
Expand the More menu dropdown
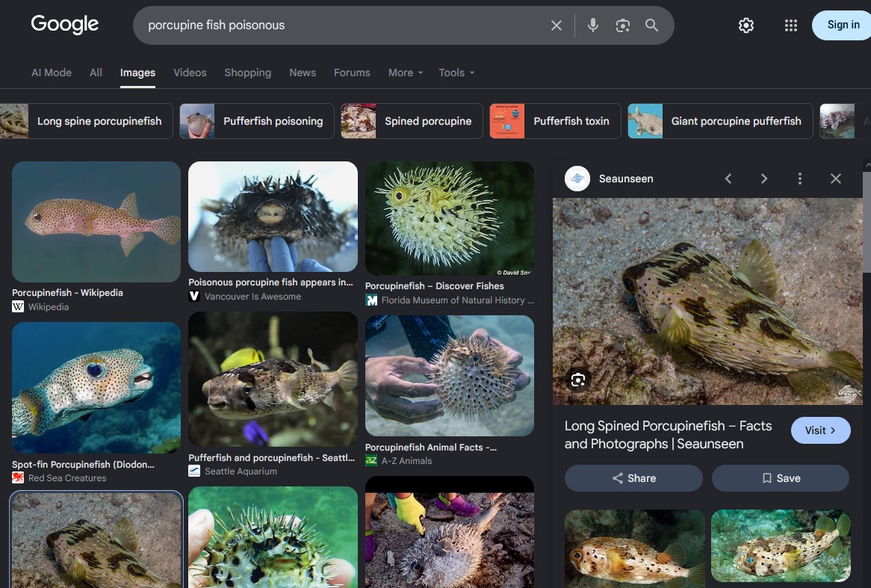pyautogui.click(x=406, y=72)
